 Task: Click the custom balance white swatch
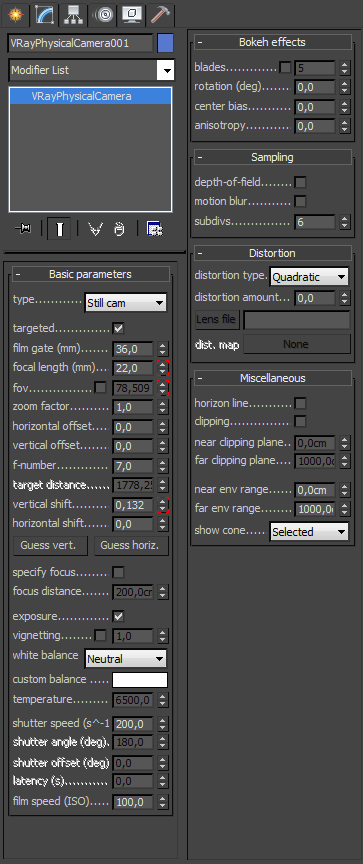click(x=140, y=680)
